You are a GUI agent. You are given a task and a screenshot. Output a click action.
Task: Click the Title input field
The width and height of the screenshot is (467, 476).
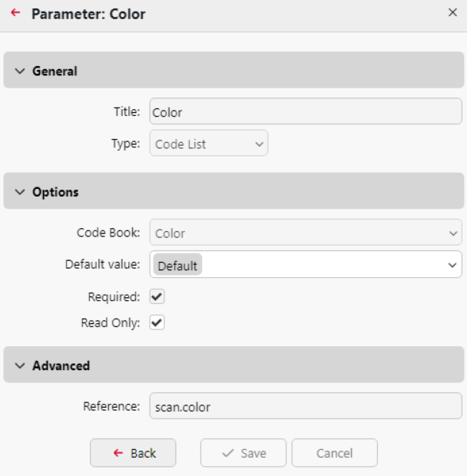(x=306, y=112)
